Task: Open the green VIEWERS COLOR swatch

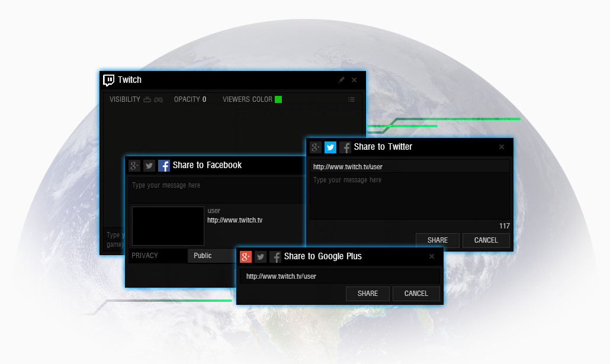Action: (x=278, y=99)
